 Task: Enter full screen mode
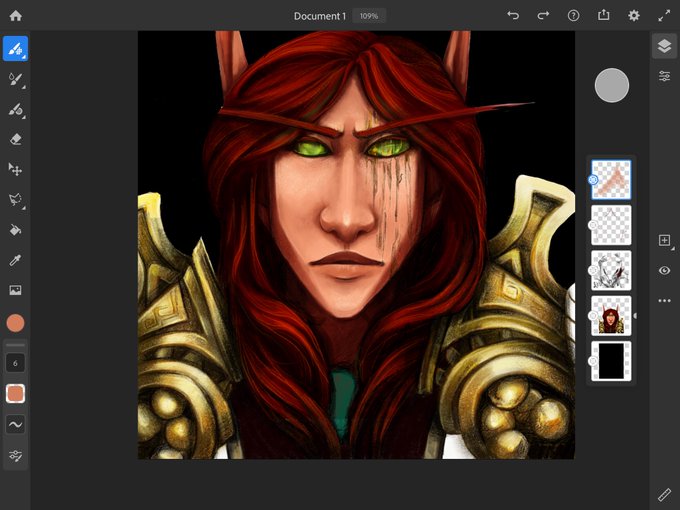(x=664, y=16)
